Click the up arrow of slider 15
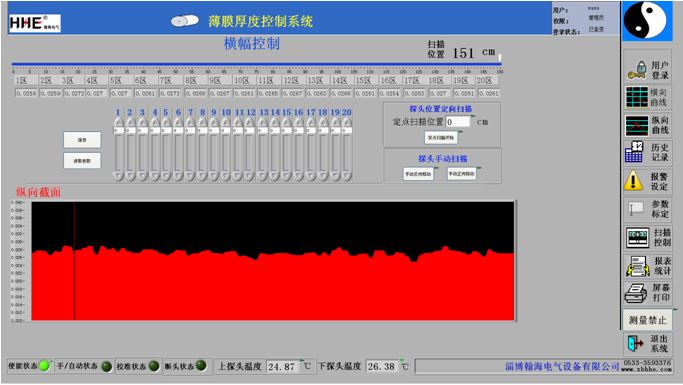The width and height of the screenshot is (683, 385). click(x=286, y=122)
